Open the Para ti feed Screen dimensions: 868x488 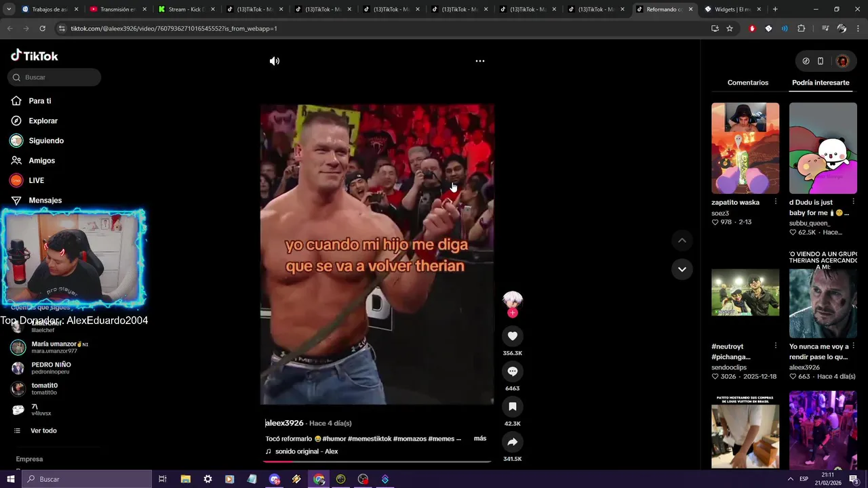[x=39, y=101]
